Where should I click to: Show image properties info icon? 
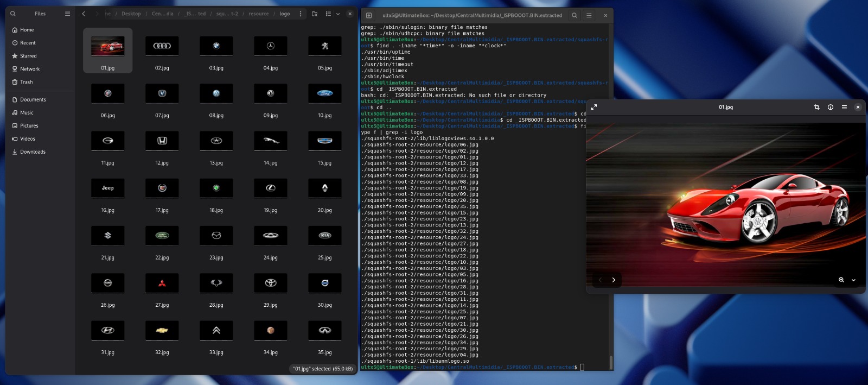[x=830, y=108]
